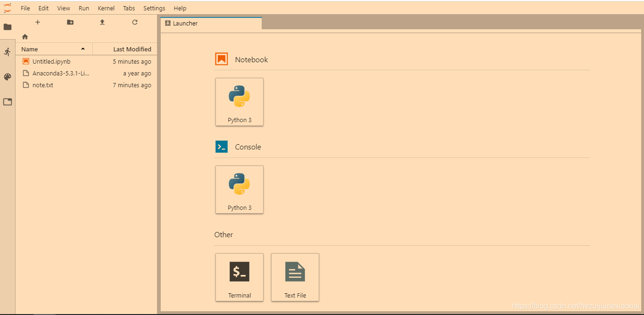The height and width of the screenshot is (315, 644).
Task: Open the Run menu
Action: [x=83, y=8]
